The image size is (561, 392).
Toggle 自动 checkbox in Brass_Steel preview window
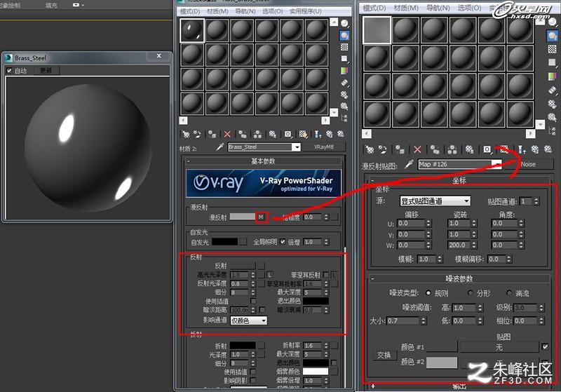click(x=9, y=70)
